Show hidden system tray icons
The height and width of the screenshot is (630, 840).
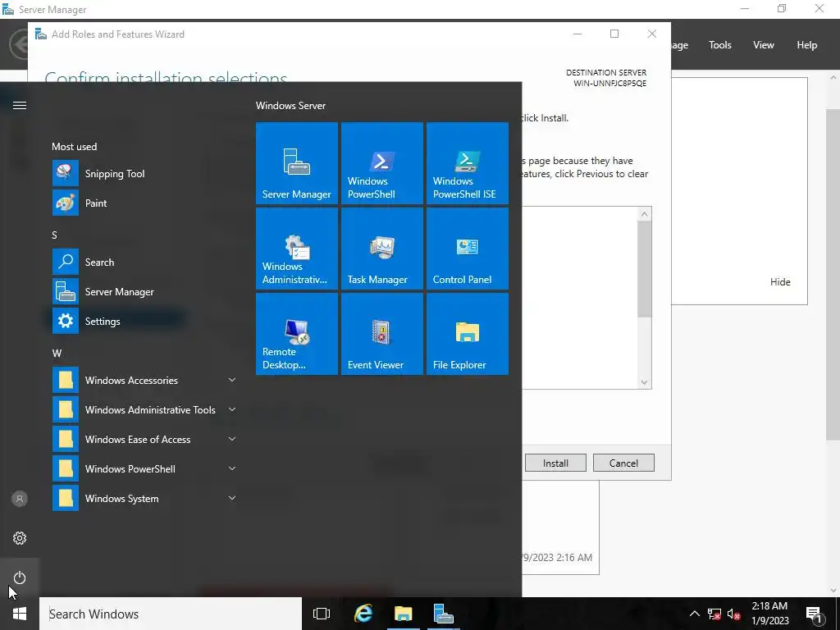[694, 614]
